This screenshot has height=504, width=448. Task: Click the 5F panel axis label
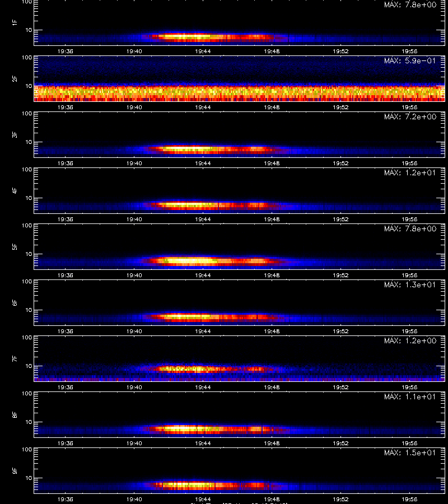[15, 246]
